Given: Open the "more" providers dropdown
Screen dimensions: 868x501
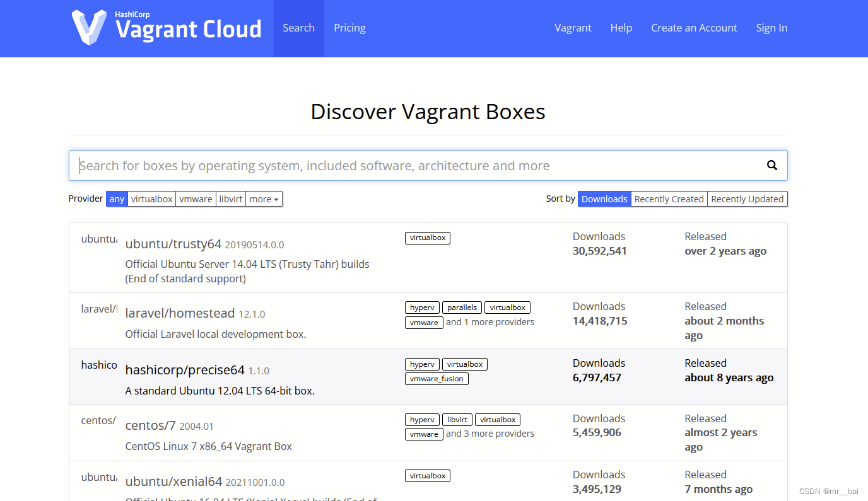Looking at the screenshot, I should click(263, 199).
